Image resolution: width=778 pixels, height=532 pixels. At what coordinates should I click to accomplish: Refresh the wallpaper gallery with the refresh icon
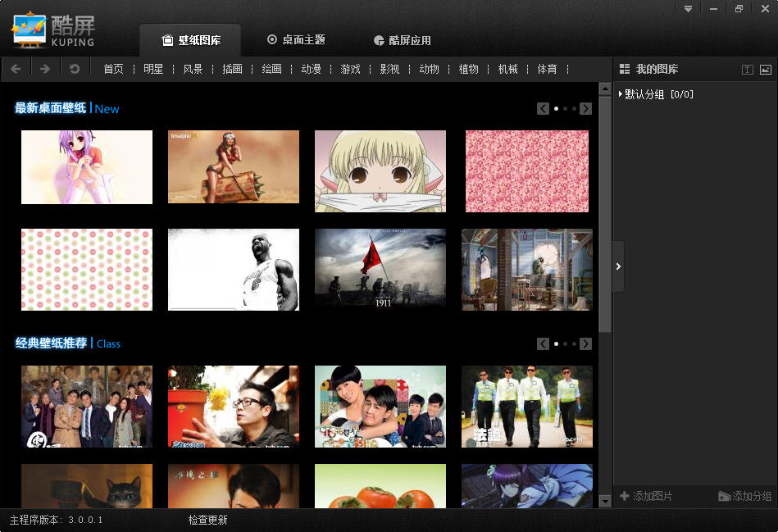[75, 69]
